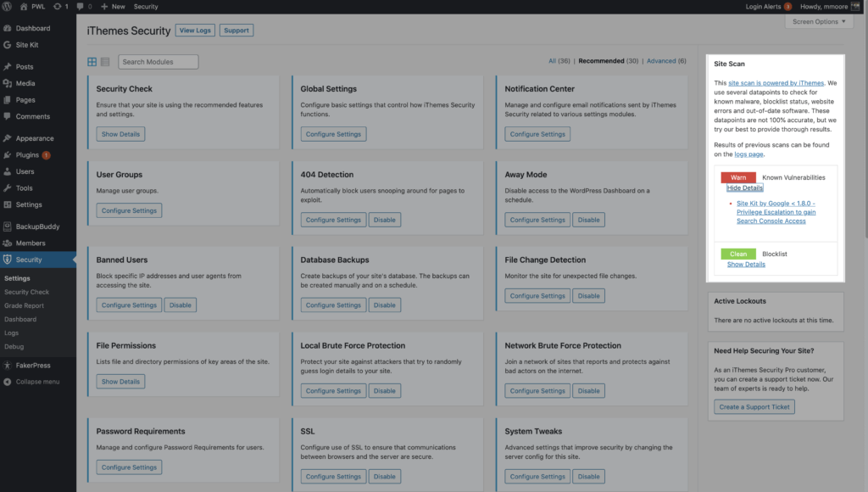Screen dimensions: 868x492
Task: Open the site scan powered by iThemes link
Action: point(776,83)
